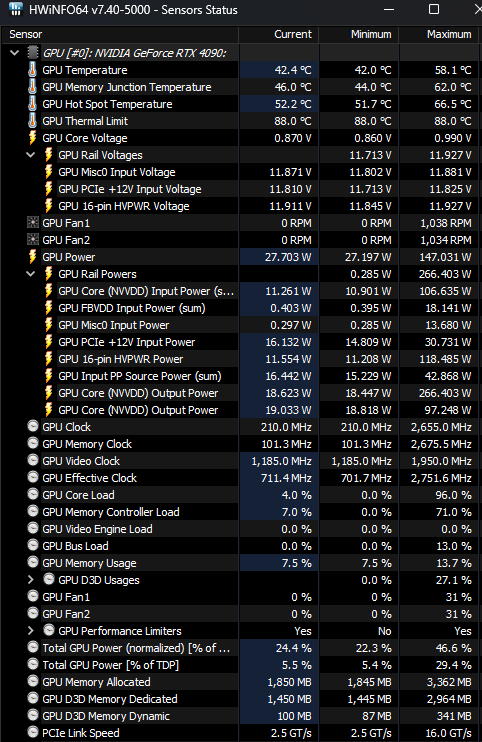Maximize the HWiNFO64 Sensors Status window

pyautogui.click(x=434, y=9)
